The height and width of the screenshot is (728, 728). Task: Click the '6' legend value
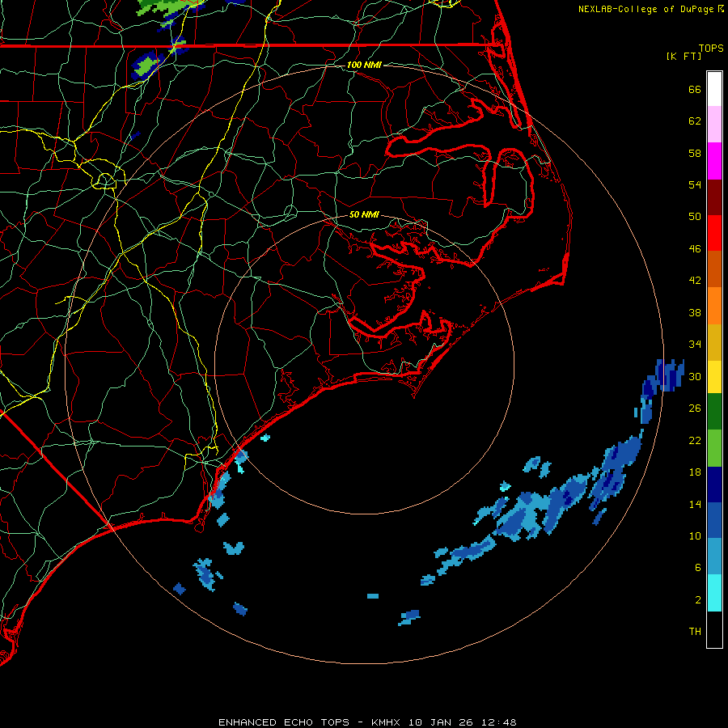[x=698, y=568]
